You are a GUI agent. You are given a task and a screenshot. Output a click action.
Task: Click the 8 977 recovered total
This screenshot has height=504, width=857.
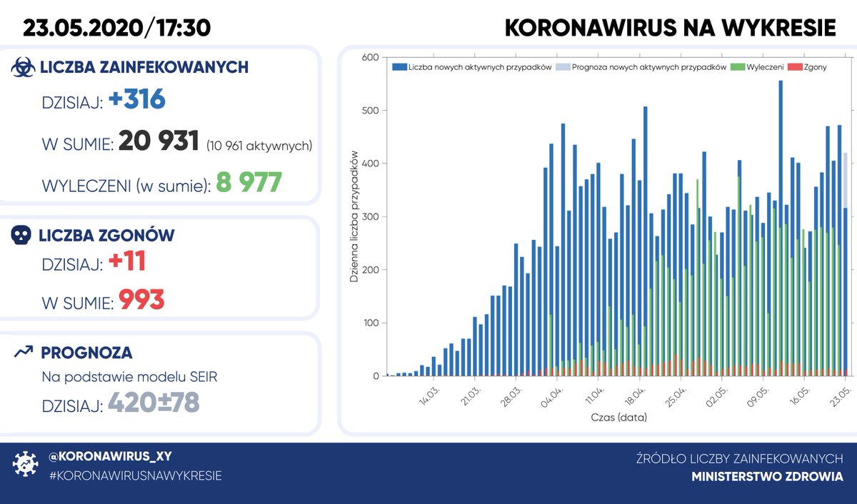pos(249,183)
